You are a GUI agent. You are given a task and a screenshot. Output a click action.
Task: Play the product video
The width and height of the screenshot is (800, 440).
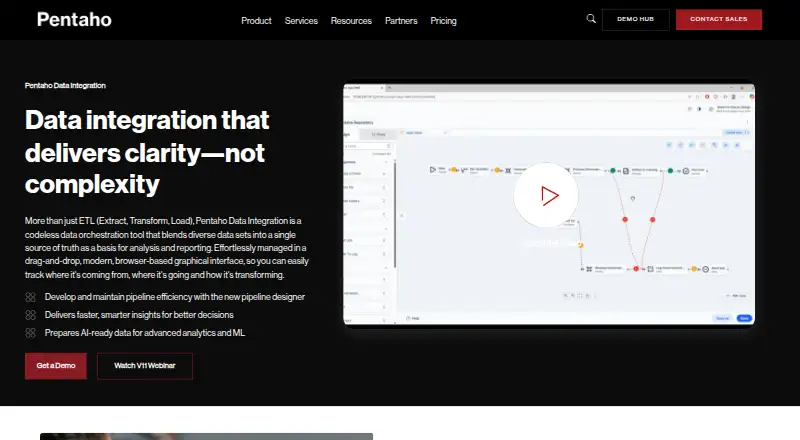click(546, 195)
